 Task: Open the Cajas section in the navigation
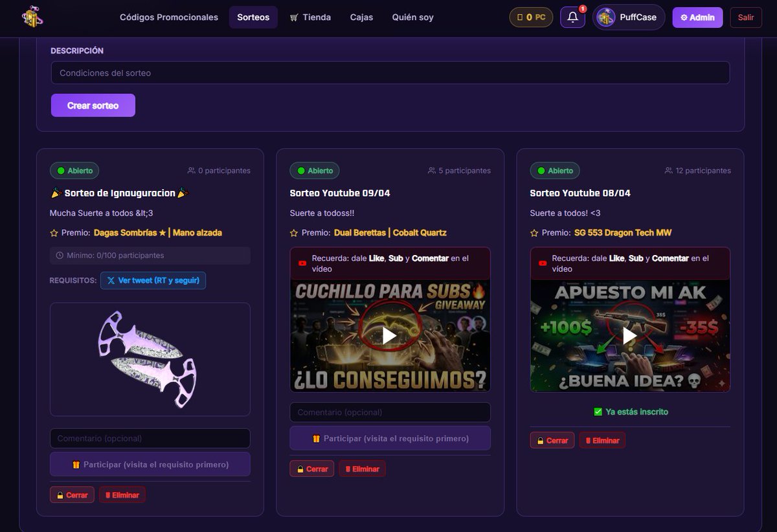click(361, 17)
